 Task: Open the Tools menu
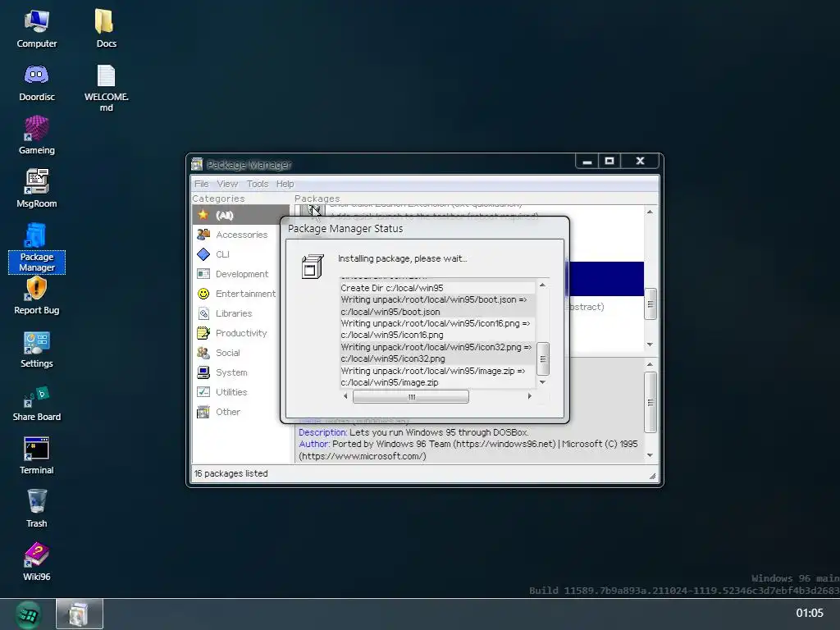tap(257, 184)
